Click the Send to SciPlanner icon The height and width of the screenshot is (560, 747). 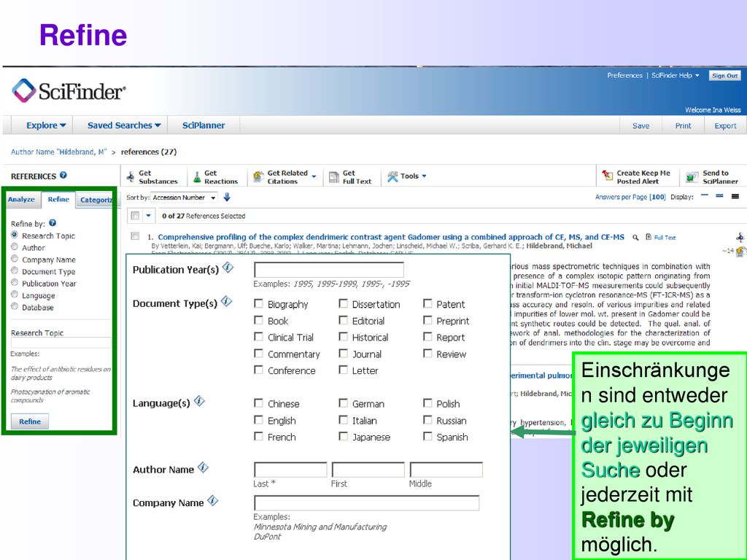[x=692, y=177]
